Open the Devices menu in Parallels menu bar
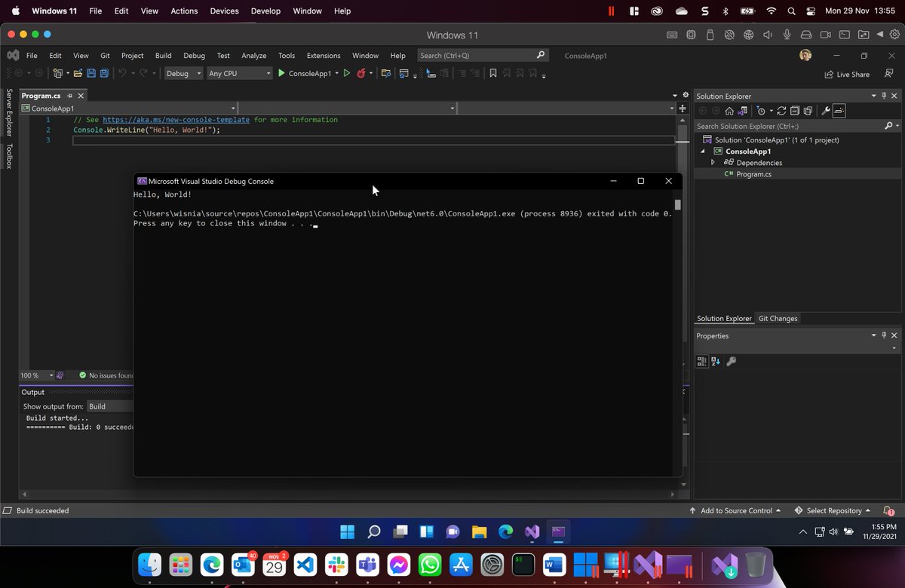This screenshot has height=588, width=905. [224, 11]
